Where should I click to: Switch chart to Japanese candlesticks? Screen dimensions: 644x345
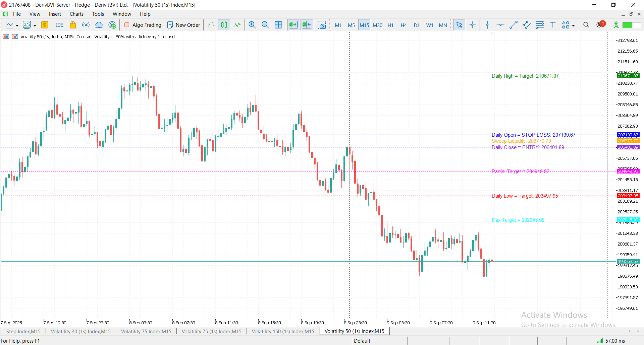(x=224, y=25)
